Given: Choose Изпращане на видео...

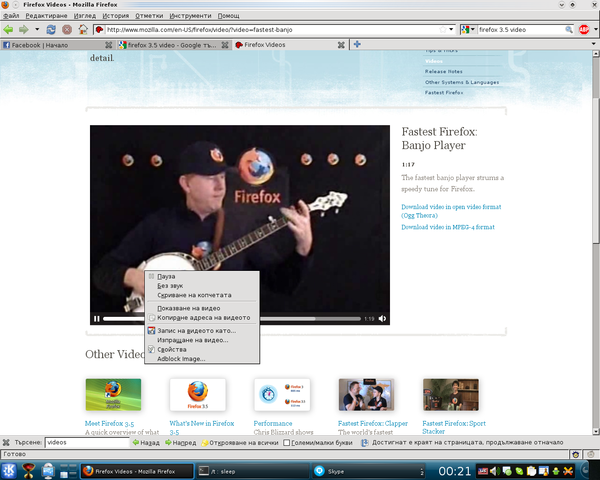Looking at the screenshot, I should pos(202,340).
